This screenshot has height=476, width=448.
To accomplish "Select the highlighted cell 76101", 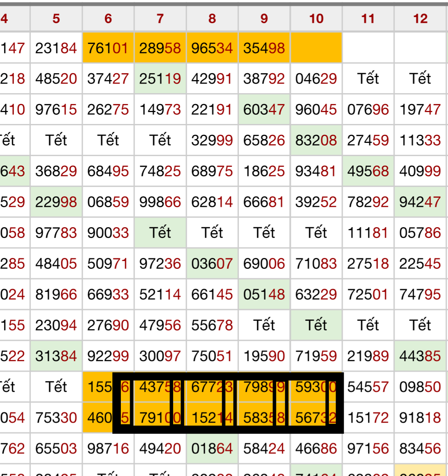I will (108, 48).
